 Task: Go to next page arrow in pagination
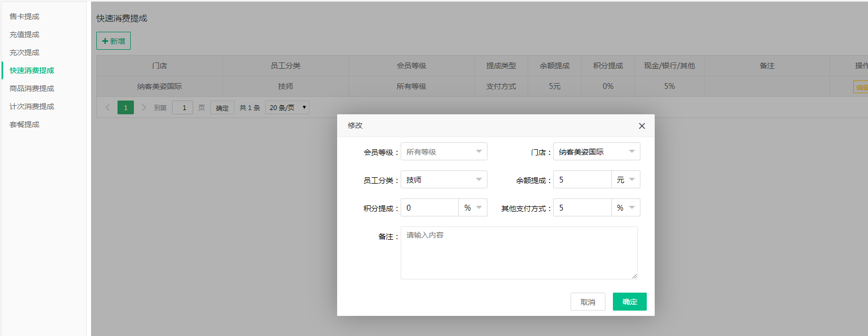(143, 107)
